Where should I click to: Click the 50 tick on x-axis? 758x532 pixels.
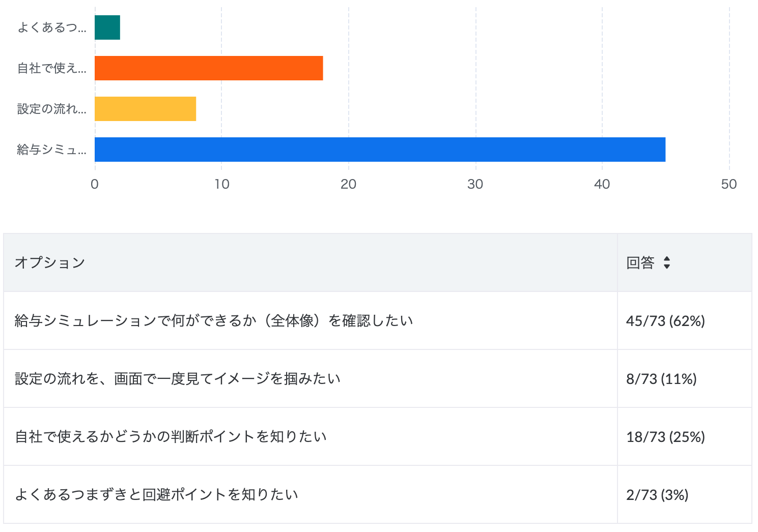(x=729, y=184)
